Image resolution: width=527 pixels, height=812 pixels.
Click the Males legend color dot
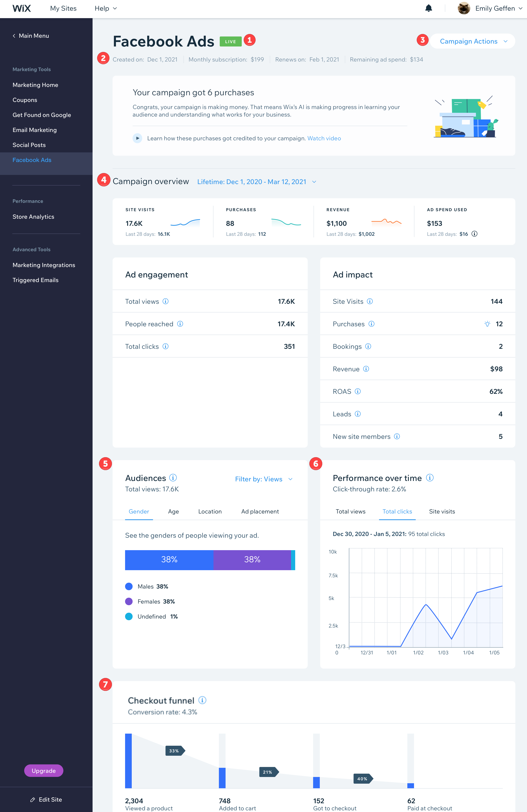[129, 586]
